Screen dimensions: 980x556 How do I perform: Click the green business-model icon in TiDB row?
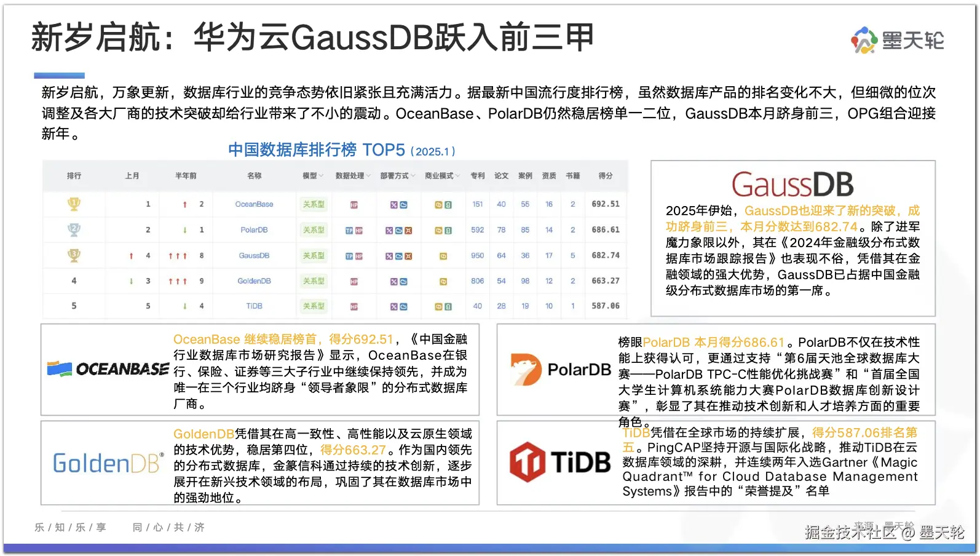click(448, 306)
